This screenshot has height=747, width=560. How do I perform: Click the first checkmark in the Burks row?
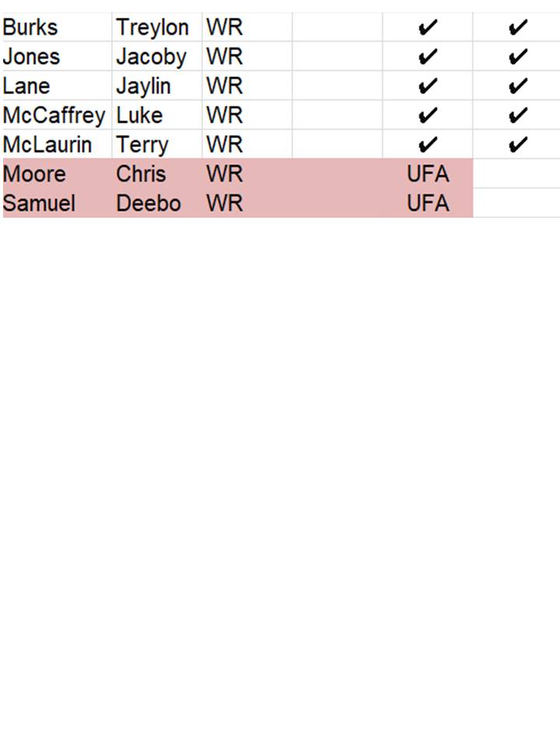point(427,28)
